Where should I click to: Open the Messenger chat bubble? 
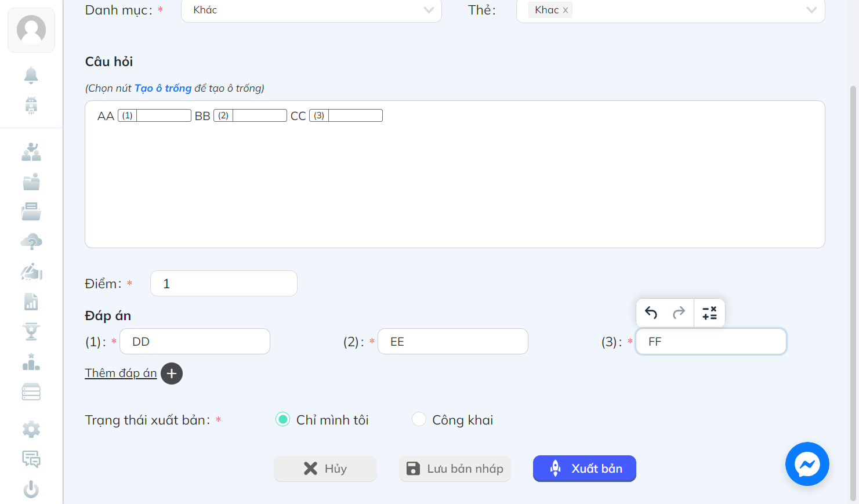pyautogui.click(x=807, y=464)
